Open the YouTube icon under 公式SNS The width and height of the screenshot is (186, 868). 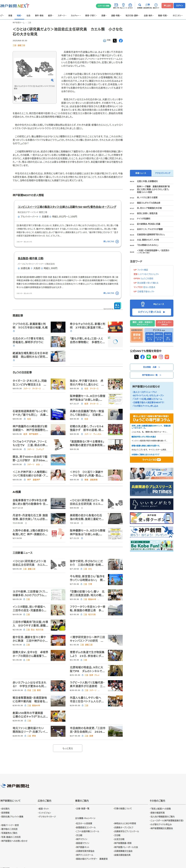click(155, 357)
